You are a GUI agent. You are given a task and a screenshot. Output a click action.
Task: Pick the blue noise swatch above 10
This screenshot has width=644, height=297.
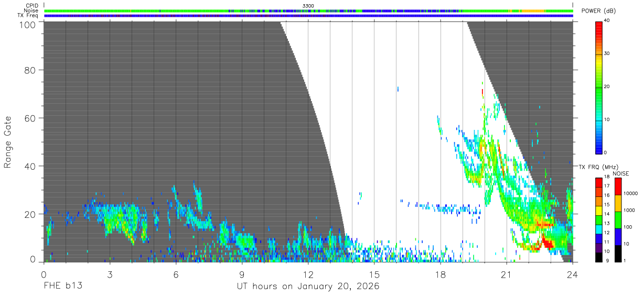click(x=618, y=236)
